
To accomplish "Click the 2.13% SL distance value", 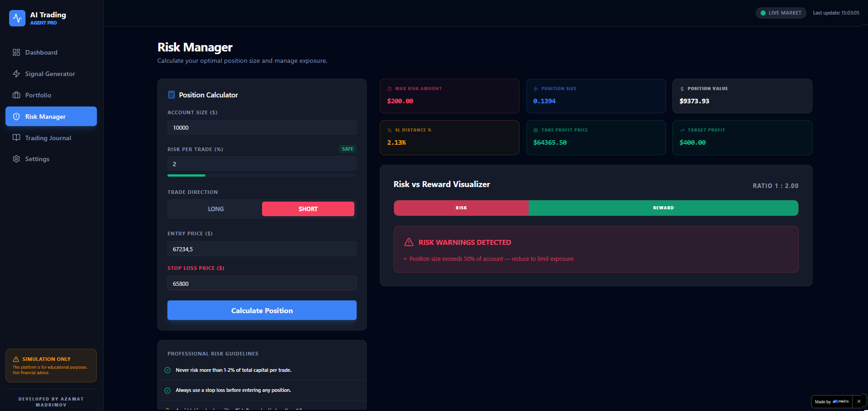I will tap(396, 142).
